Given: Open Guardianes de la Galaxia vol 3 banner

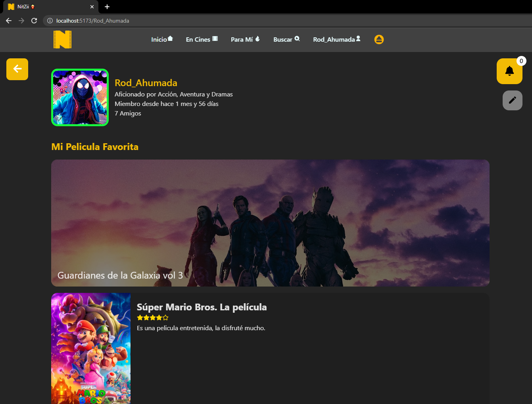Looking at the screenshot, I should point(270,223).
